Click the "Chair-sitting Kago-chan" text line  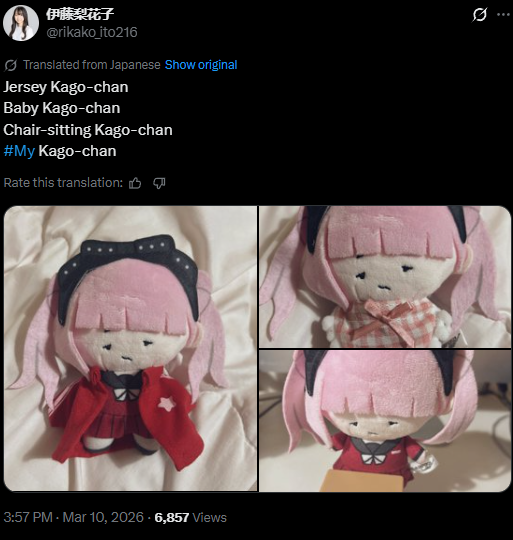[88, 130]
